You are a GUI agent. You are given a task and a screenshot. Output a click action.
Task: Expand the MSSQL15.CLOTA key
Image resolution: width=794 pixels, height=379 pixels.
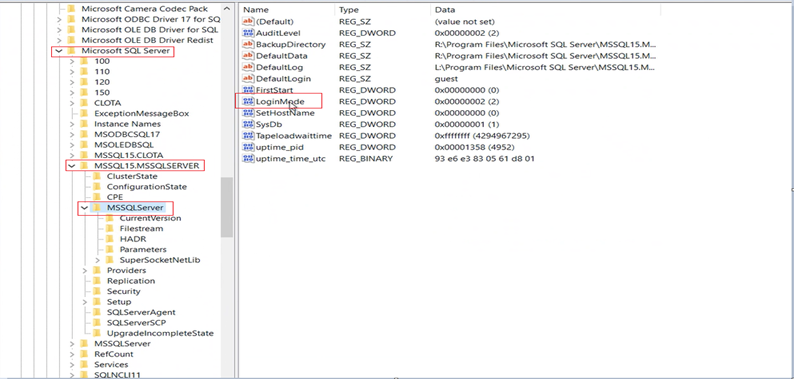(x=72, y=155)
